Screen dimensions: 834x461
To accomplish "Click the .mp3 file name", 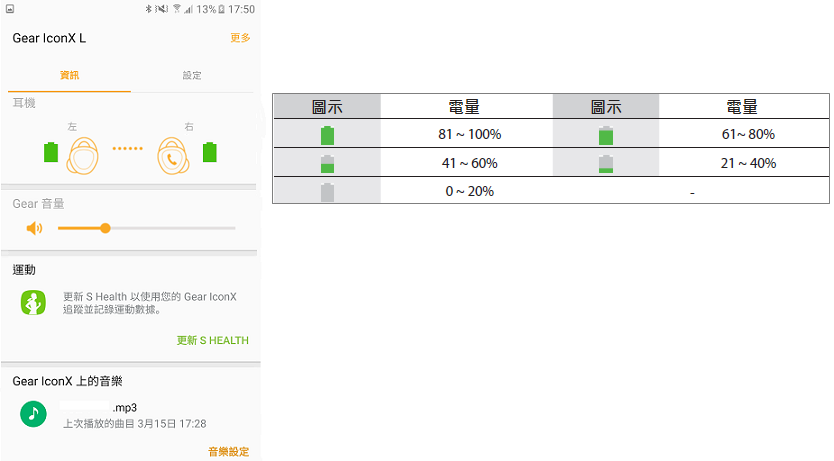I will (125, 408).
